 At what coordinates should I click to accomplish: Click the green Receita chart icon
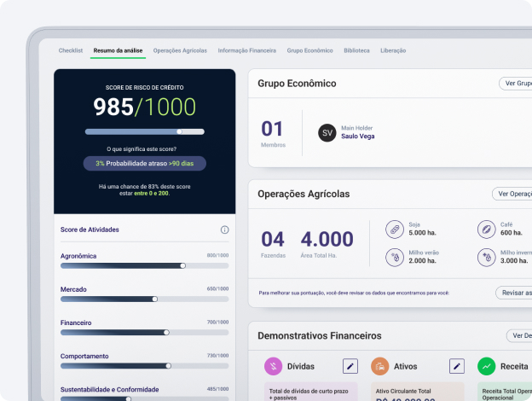[x=486, y=366]
